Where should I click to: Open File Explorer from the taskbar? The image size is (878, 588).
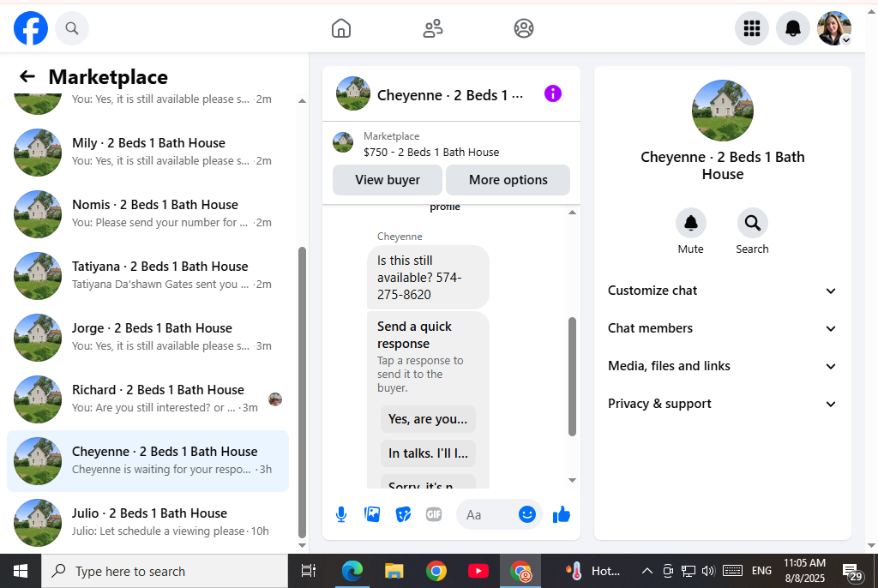(394, 571)
